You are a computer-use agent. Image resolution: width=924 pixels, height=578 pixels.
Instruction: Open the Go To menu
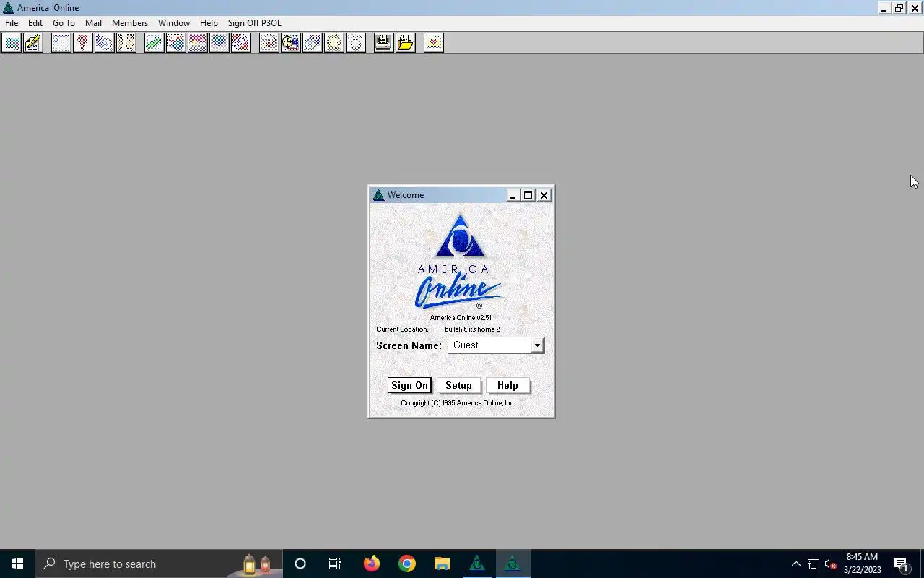[x=64, y=23]
